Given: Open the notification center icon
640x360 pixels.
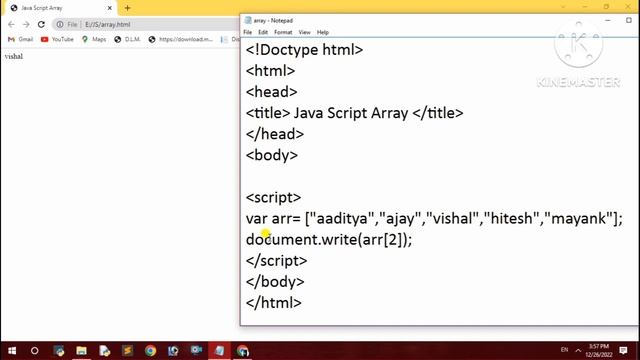Looking at the screenshot, I should pos(623,350).
